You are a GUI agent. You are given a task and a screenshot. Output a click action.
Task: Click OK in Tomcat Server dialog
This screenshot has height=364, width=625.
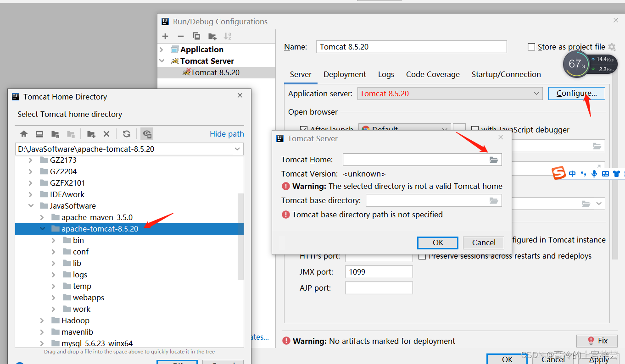438,243
